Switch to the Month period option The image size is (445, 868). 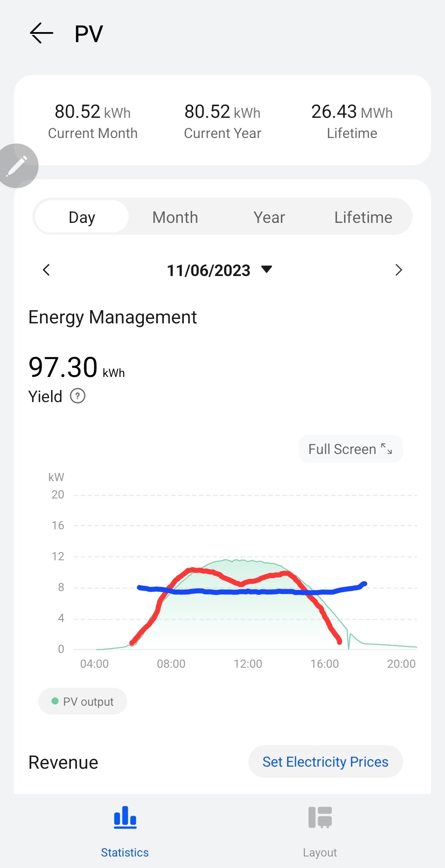pyautogui.click(x=175, y=217)
